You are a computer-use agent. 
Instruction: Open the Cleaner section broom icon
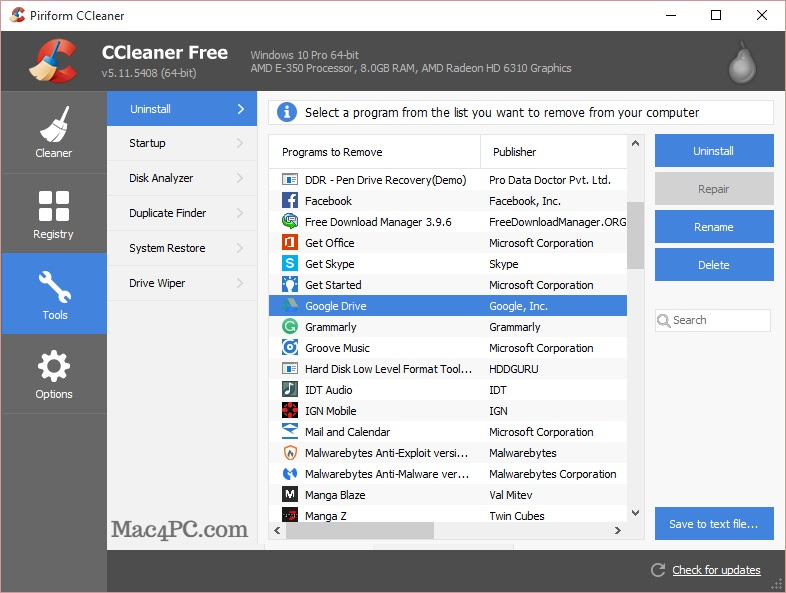click(x=54, y=124)
